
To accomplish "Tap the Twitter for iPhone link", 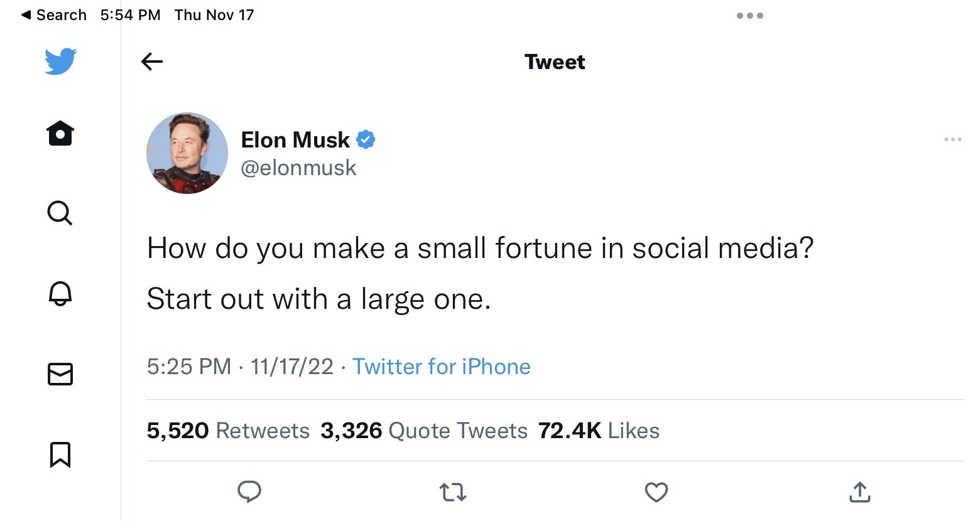I will point(442,367).
